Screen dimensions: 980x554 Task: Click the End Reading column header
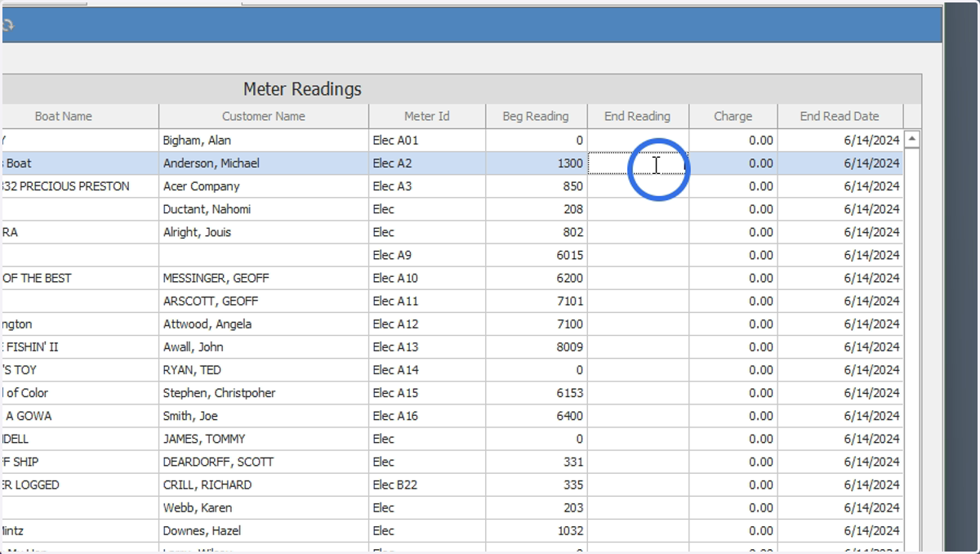[638, 116]
